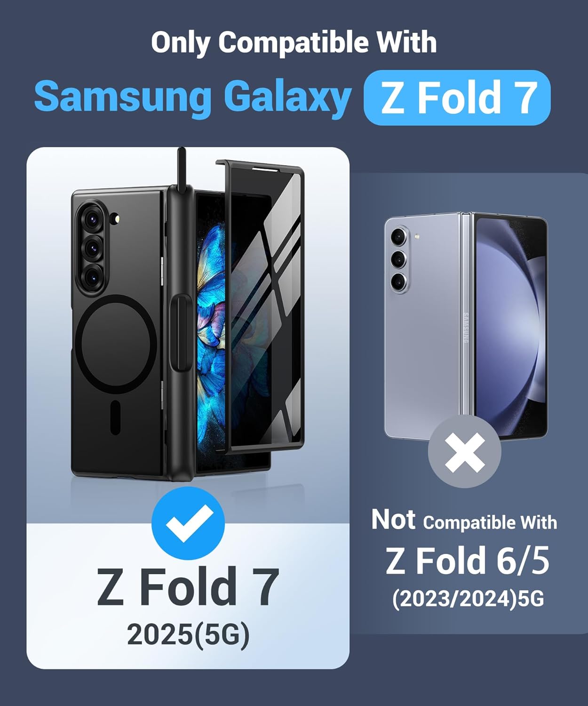The image size is (588, 706).
Task: Click the S Pen sticking out of case
Action: 182,170
